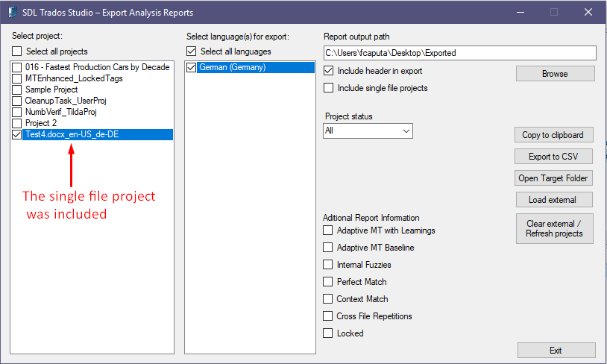Screen dimensions: 607x364
Task: Close the Export Analysis Reports window
Action: [x=588, y=12]
